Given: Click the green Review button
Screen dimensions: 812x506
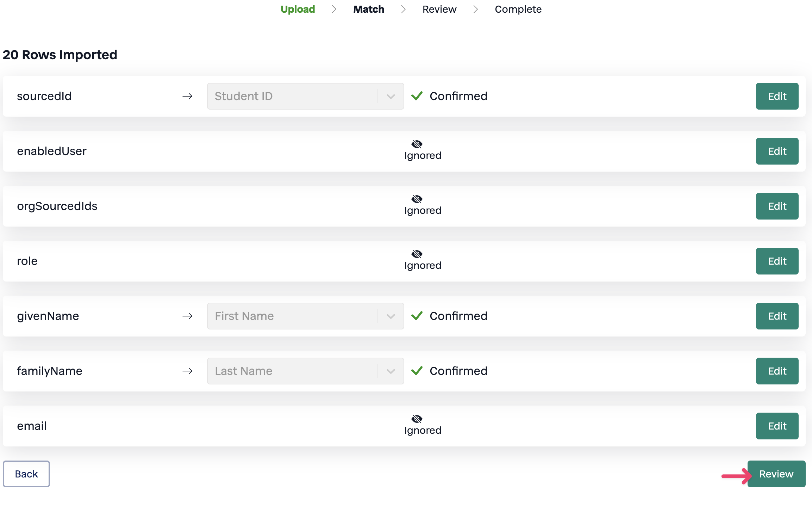Looking at the screenshot, I should 776,474.
